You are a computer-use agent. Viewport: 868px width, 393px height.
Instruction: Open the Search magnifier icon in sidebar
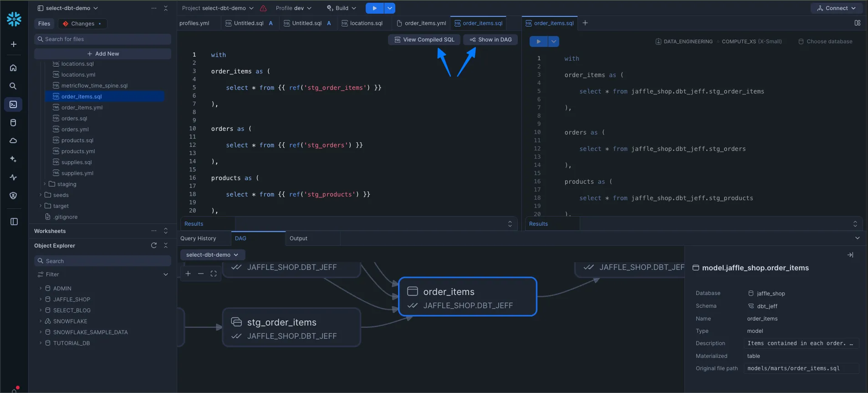coord(13,86)
